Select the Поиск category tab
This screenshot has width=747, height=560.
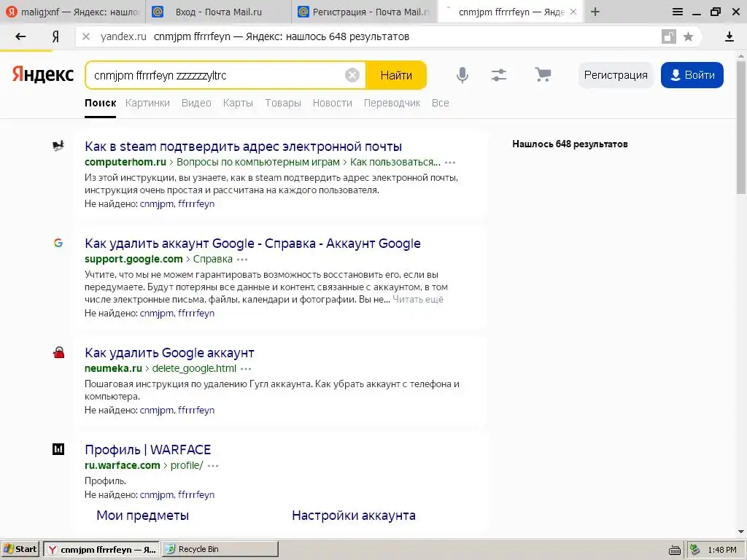(x=101, y=103)
